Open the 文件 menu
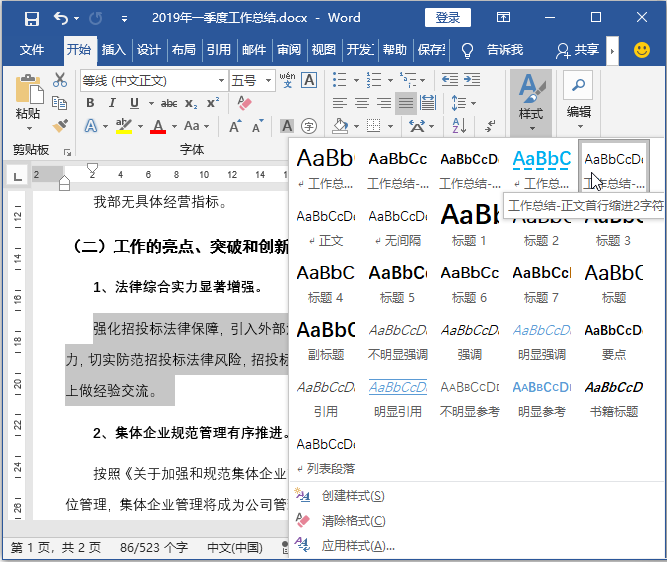This screenshot has width=667, height=562. pyautogui.click(x=31, y=50)
